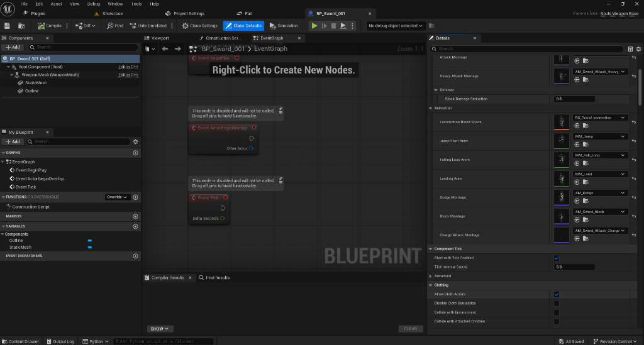The image size is (644, 345).
Task: Collapse the Animation category
Action: tap(431, 108)
